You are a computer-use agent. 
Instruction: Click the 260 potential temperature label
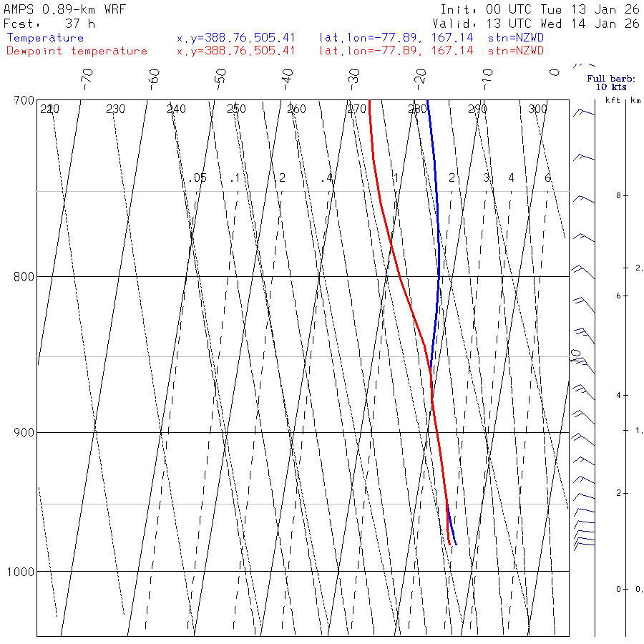pyautogui.click(x=296, y=109)
